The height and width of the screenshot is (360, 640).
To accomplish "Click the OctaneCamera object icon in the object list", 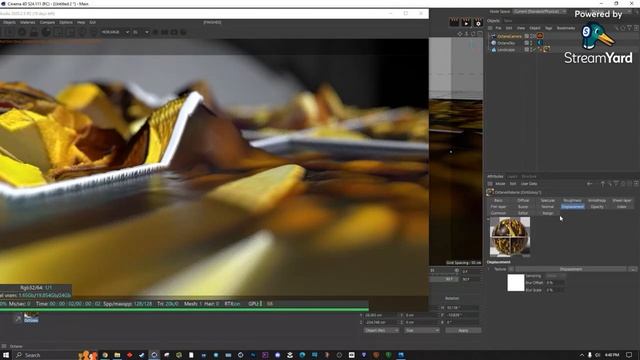I will tap(493, 36).
